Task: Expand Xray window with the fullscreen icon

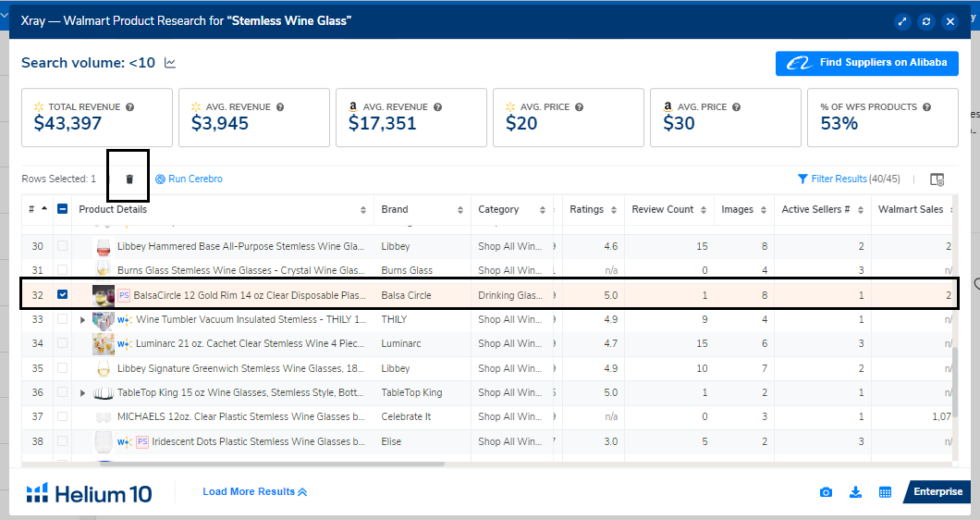Action: [902, 21]
